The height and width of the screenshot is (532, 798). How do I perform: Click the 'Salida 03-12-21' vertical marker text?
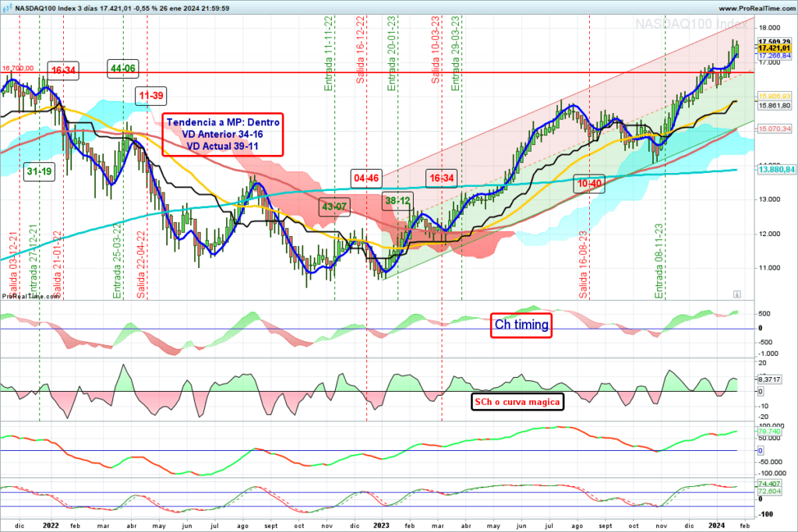(x=13, y=265)
